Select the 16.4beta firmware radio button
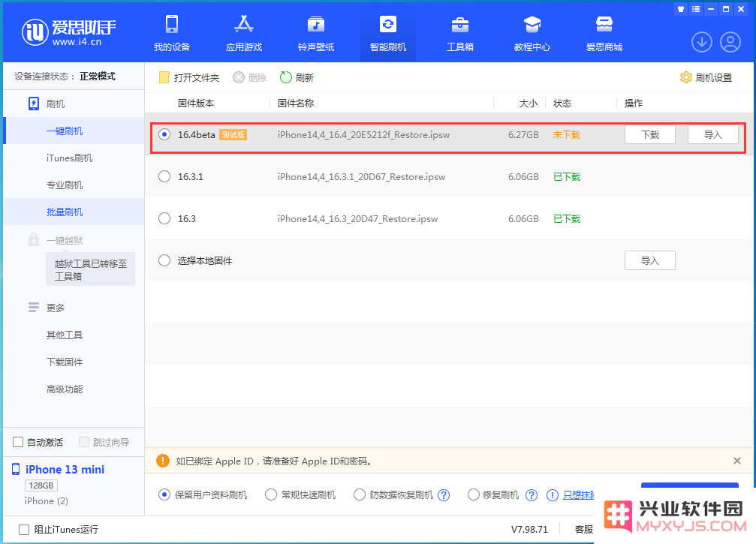Viewport: 756px width, 544px height. click(x=164, y=134)
